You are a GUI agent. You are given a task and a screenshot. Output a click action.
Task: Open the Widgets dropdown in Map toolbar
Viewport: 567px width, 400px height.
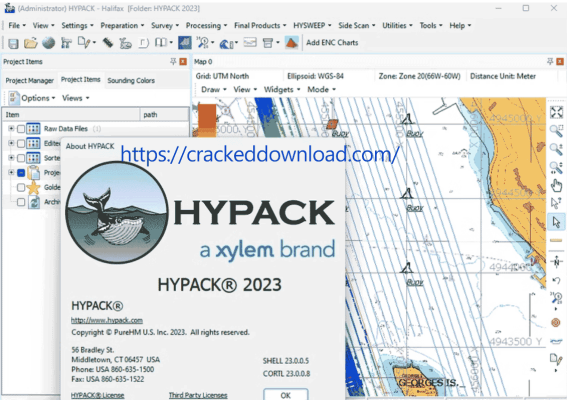(x=282, y=89)
